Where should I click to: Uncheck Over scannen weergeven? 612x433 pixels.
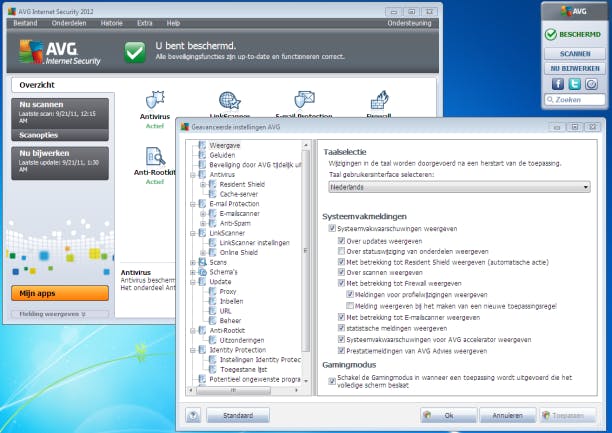pyautogui.click(x=342, y=272)
